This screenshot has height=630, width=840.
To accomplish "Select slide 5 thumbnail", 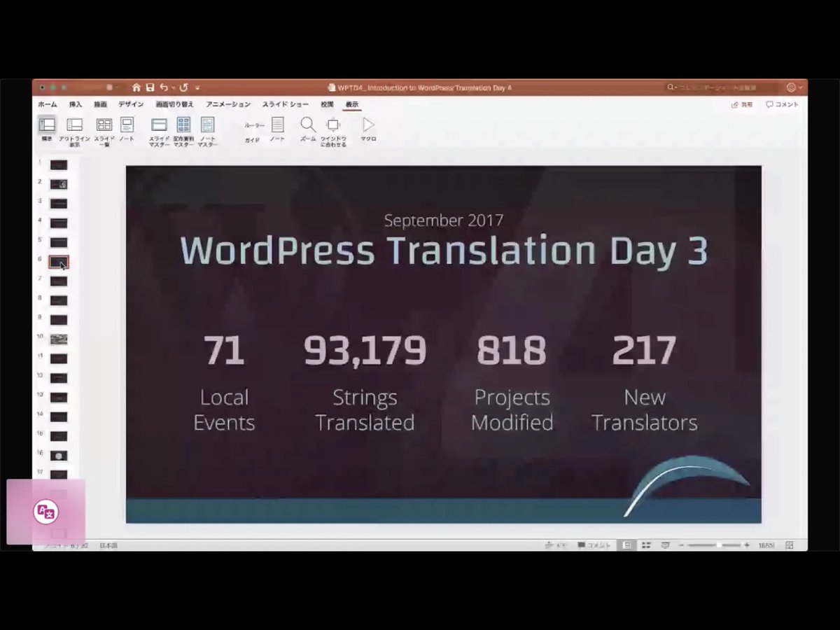I will pyautogui.click(x=59, y=242).
